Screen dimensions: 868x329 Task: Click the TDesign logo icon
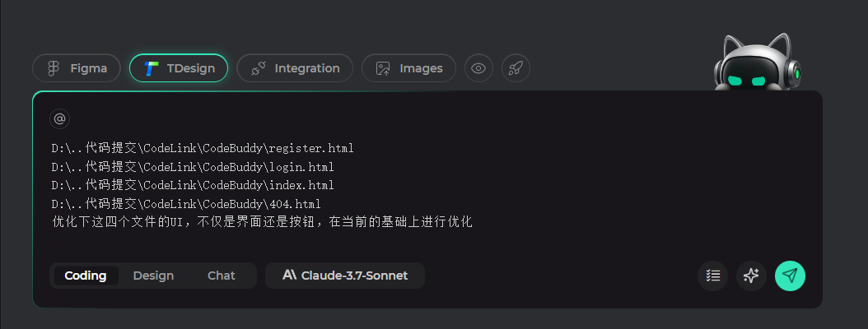pos(152,68)
